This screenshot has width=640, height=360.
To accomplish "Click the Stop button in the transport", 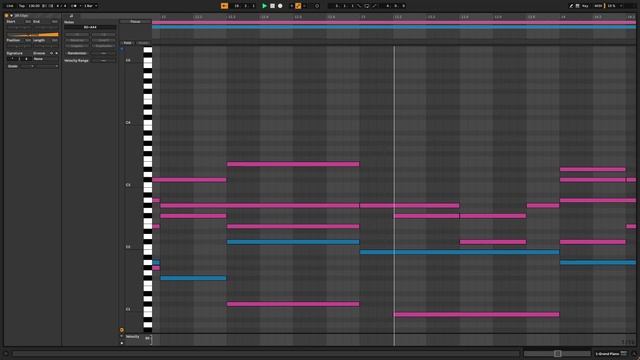I will tap(272, 6).
